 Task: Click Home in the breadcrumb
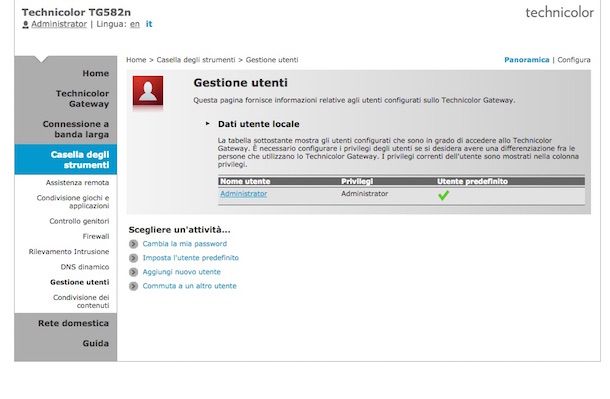click(136, 60)
